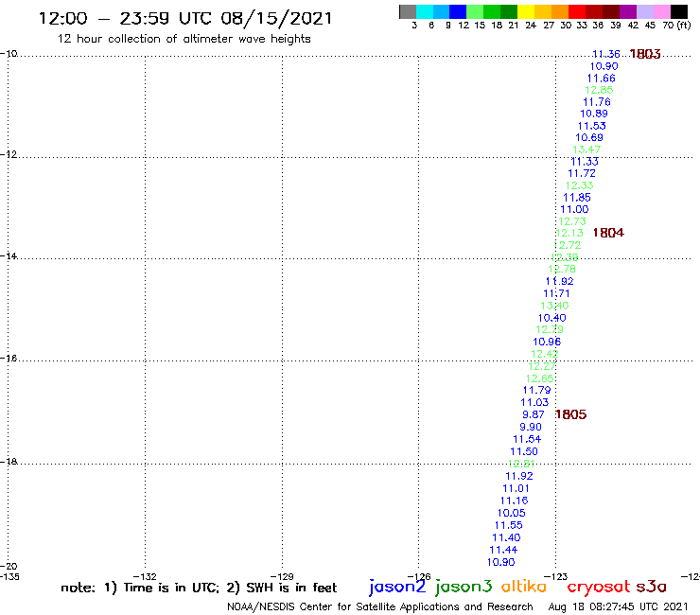The height and width of the screenshot is (615, 700).
Task: Click the 11.85 wave height value
Action: pyautogui.click(x=577, y=198)
